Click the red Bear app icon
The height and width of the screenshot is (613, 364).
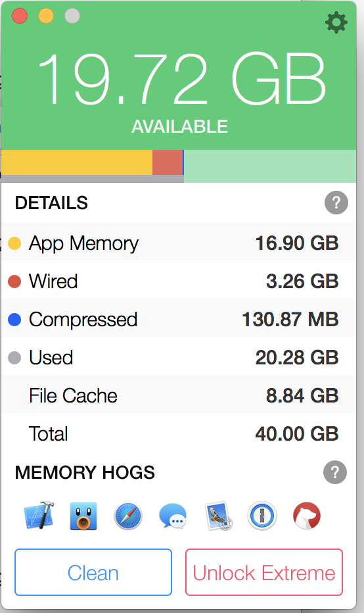click(307, 516)
